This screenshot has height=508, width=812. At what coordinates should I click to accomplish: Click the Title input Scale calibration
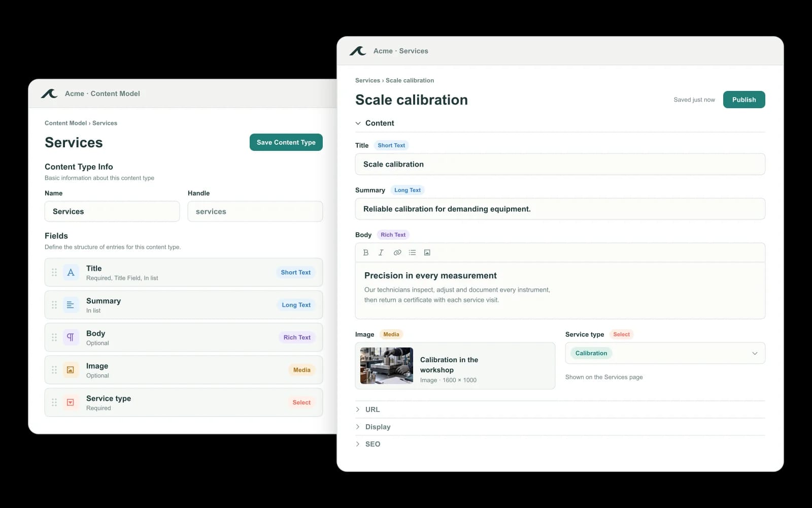tap(560, 164)
